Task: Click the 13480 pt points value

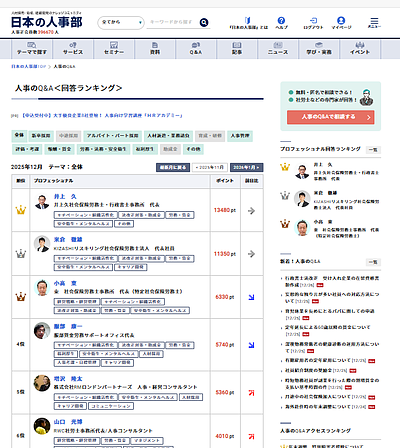Action: 225,210
